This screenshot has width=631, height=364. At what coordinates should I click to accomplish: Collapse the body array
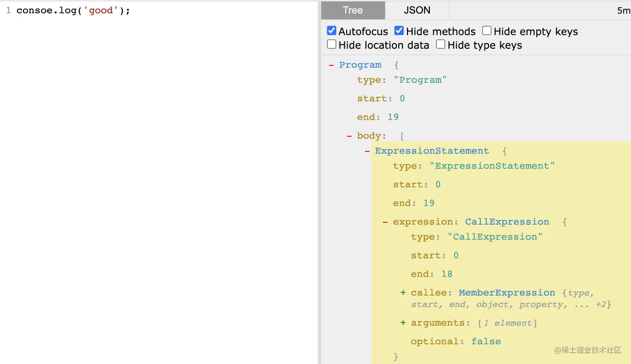349,136
